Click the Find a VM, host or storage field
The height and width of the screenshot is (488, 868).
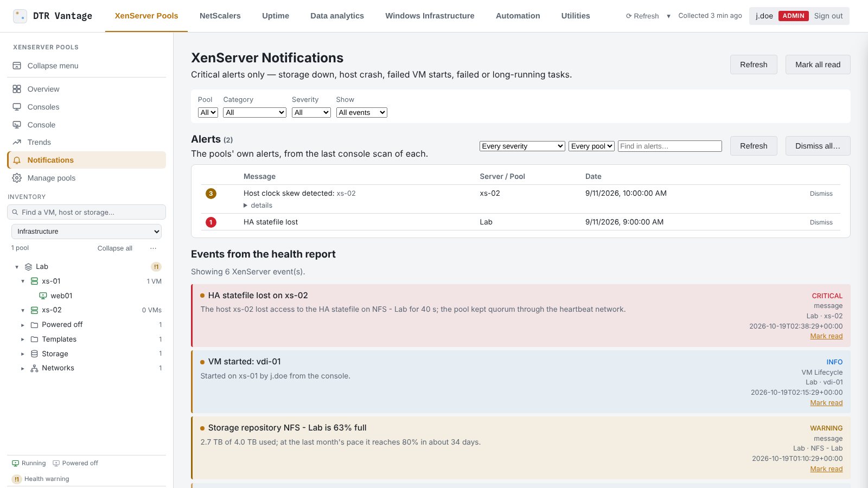tap(86, 212)
